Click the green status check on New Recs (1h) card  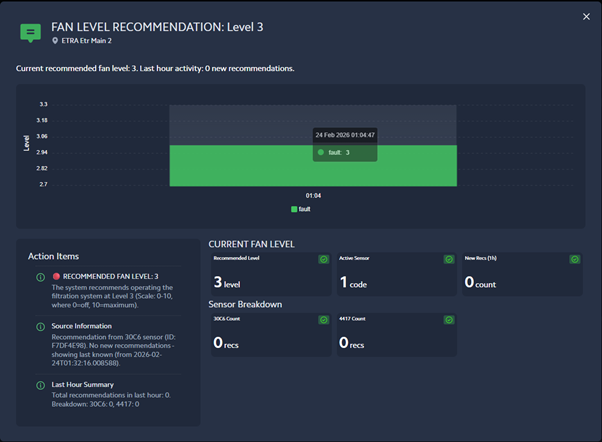click(x=574, y=259)
